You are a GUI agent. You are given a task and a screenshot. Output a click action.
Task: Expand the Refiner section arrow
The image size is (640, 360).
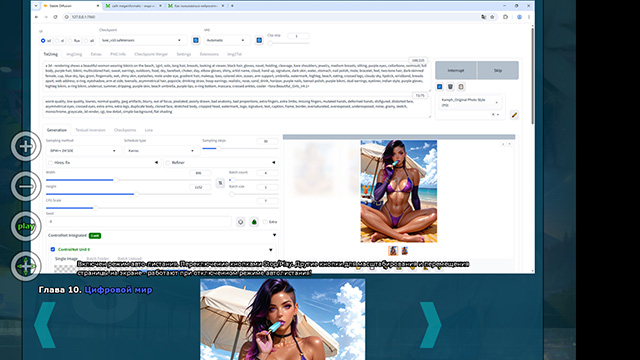coord(273,163)
